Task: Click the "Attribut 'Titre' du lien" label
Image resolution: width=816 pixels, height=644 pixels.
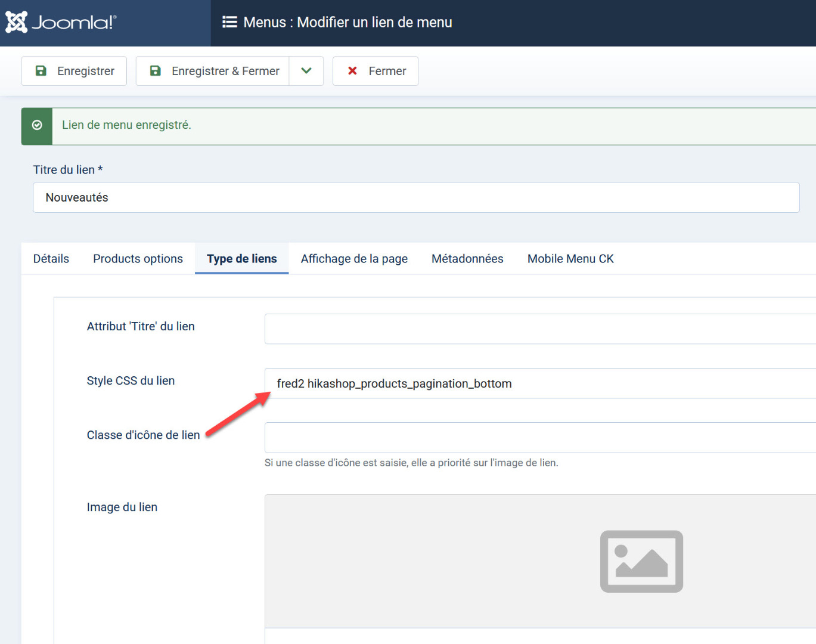Action: click(x=141, y=327)
